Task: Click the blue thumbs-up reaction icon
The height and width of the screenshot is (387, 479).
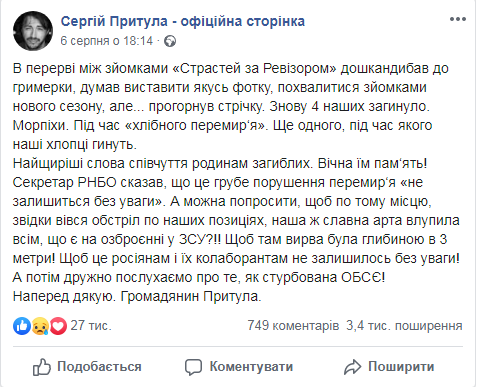Action: point(22,326)
